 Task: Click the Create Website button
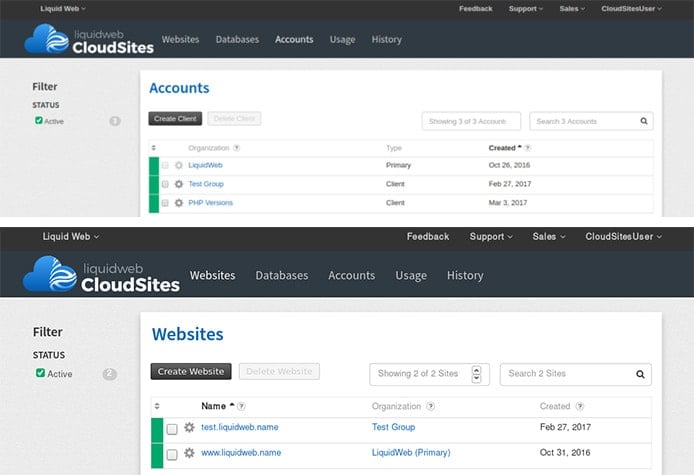click(191, 371)
